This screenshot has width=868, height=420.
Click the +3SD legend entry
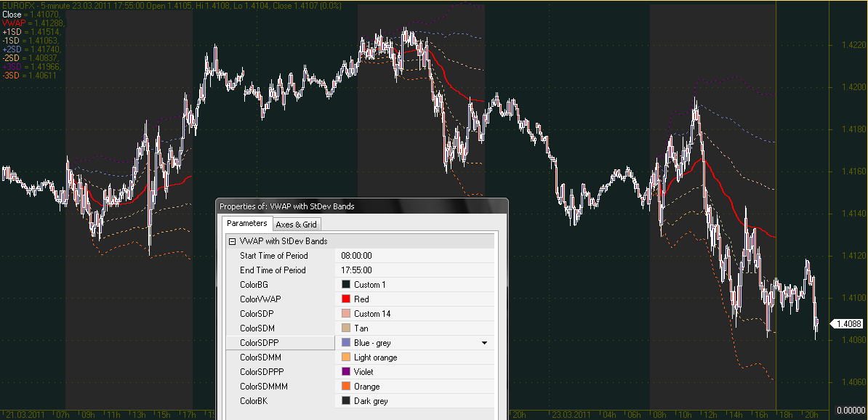coord(32,66)
